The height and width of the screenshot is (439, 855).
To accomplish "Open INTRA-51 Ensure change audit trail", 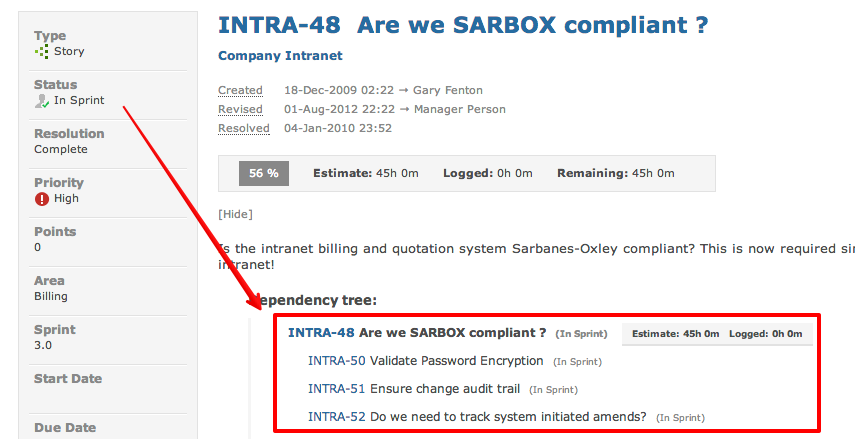I will pos(413,389).
